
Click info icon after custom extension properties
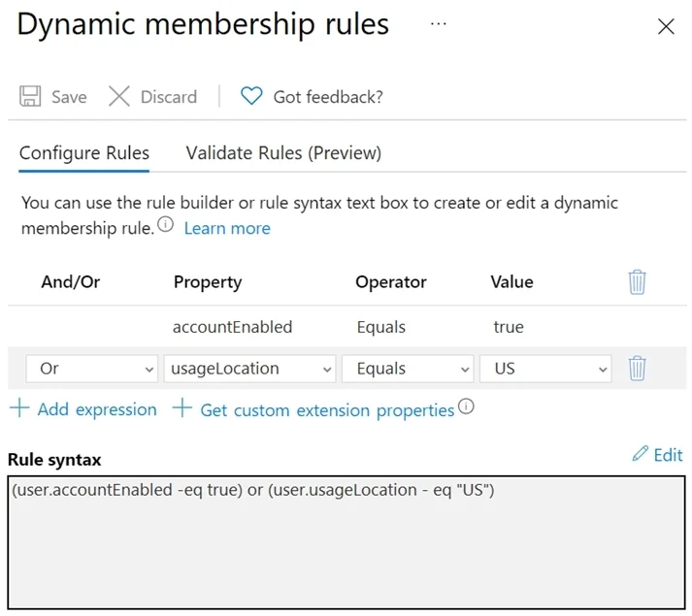[x=466, y=406]
